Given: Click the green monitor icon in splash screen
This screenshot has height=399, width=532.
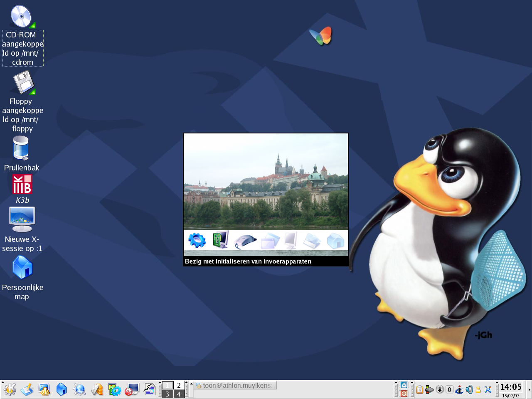Looking at the screenshot, I should [220, 240].
